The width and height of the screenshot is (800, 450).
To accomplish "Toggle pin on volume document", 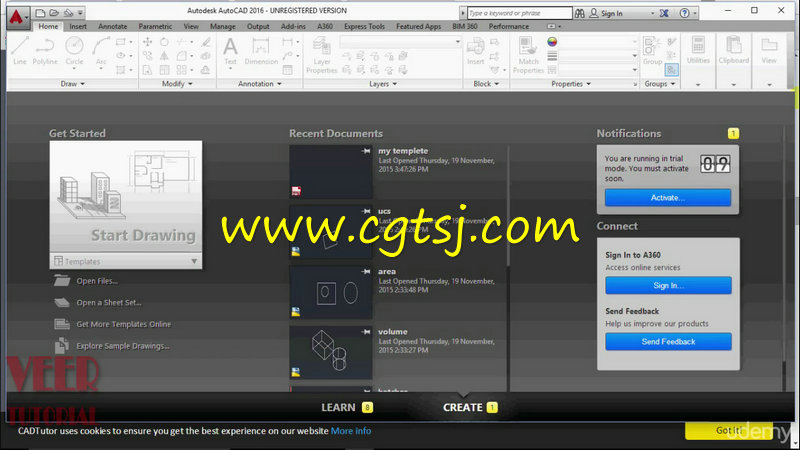I will 366,332.
